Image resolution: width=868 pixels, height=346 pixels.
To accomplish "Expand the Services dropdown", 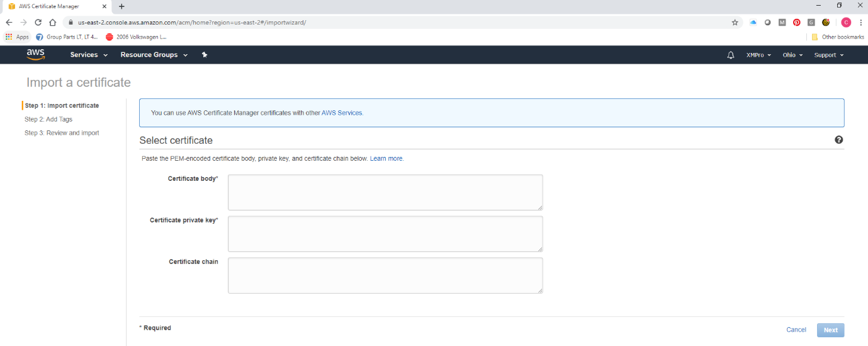I will pyautogui.click(x=89, y=55).
